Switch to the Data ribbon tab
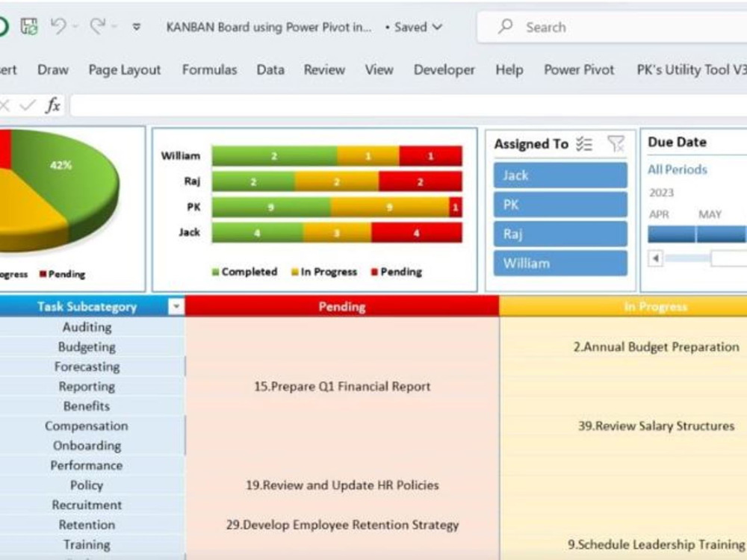747x560 pixels. pyautogui.click(x=270, y=69)
